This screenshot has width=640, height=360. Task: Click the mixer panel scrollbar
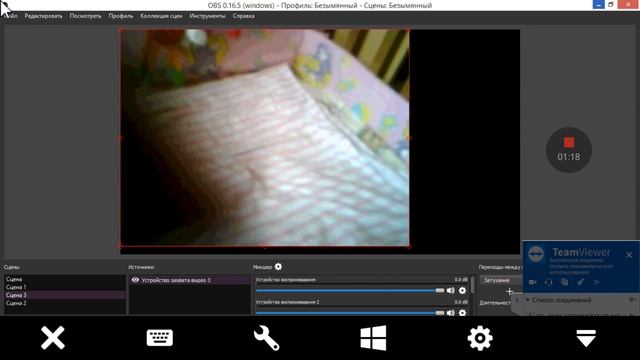coord(473,286)
